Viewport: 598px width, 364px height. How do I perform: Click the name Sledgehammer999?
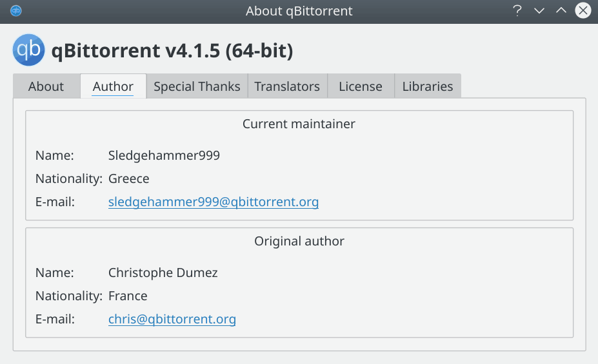click(x=164, y=155)
